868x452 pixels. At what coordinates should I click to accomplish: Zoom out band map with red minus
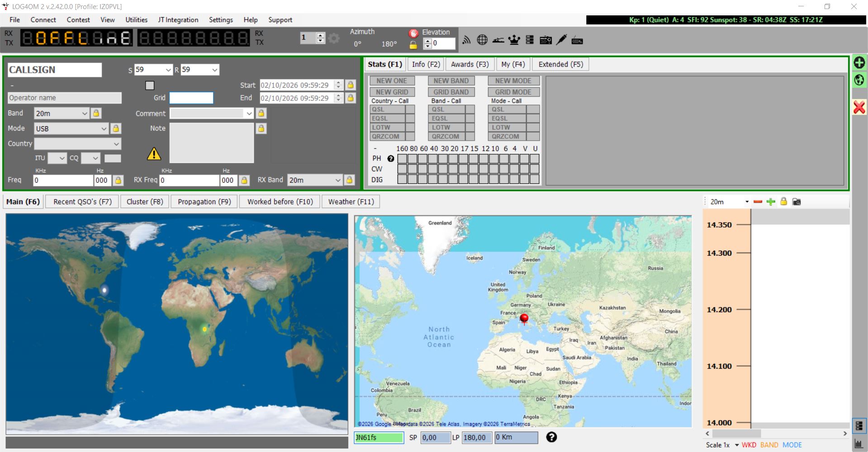(758, 202)
